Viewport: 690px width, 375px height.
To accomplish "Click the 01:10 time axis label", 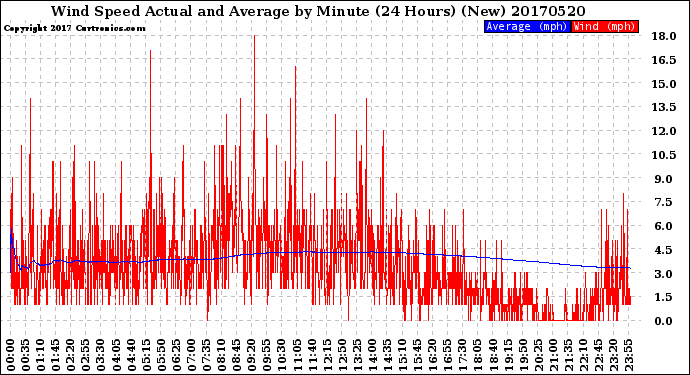I will [40, 355].
